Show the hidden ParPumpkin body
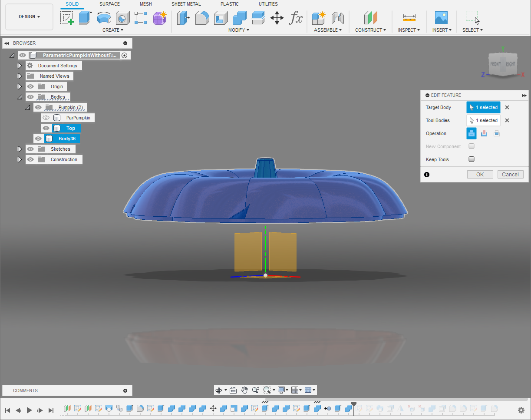Viewport: 531px width, 420px height. 46,118
